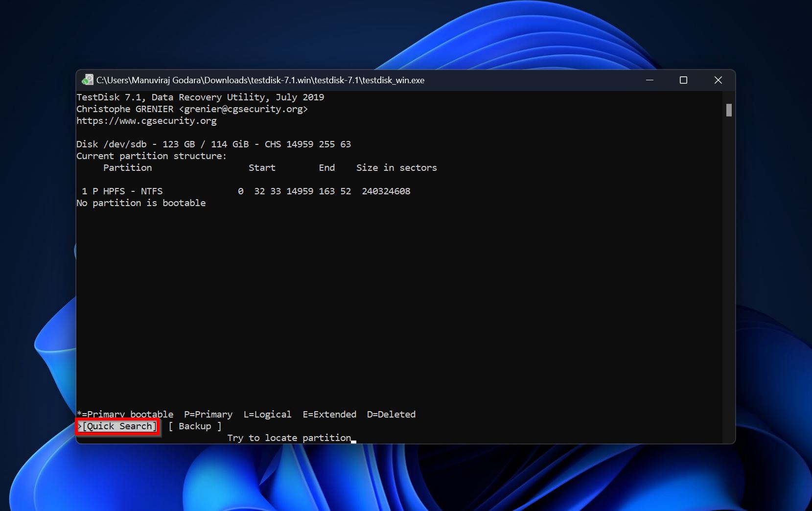Click the https://www.cgsecurity.org URL text

coord(146,121)
